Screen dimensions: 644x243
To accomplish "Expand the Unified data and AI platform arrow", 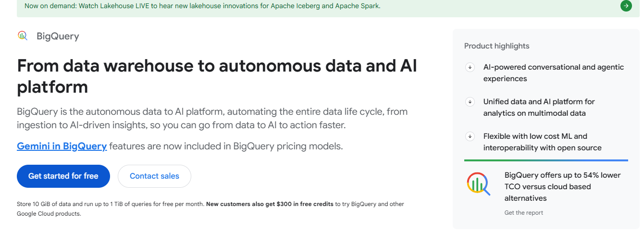I will click(x=470, y=102).
